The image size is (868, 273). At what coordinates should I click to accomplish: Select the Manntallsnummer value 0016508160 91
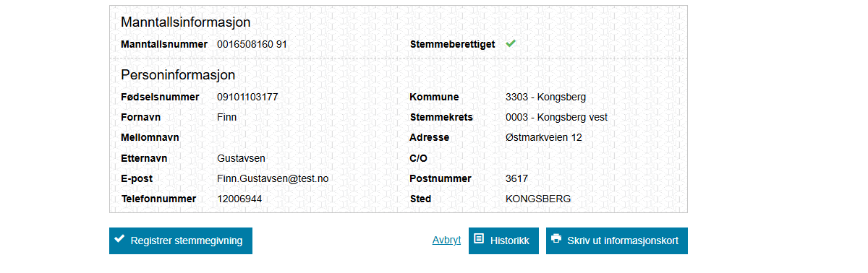click(252, 44)
